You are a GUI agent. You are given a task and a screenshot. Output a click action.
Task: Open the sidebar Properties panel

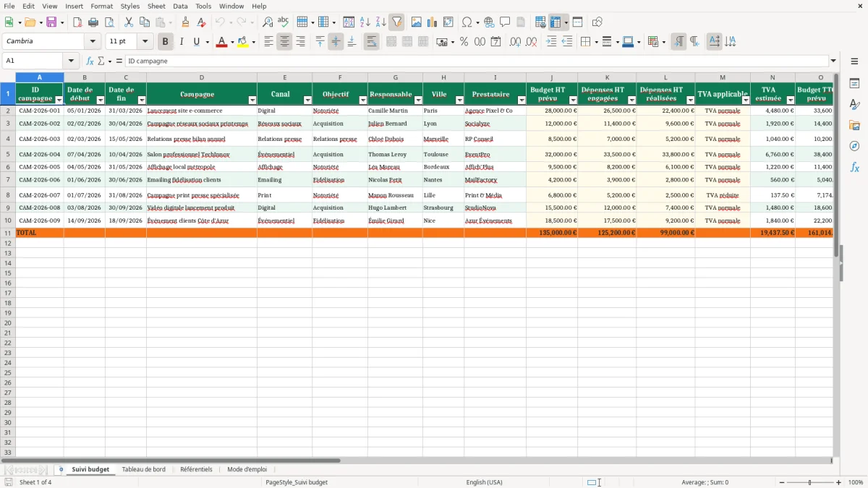[x=854, y=84]
